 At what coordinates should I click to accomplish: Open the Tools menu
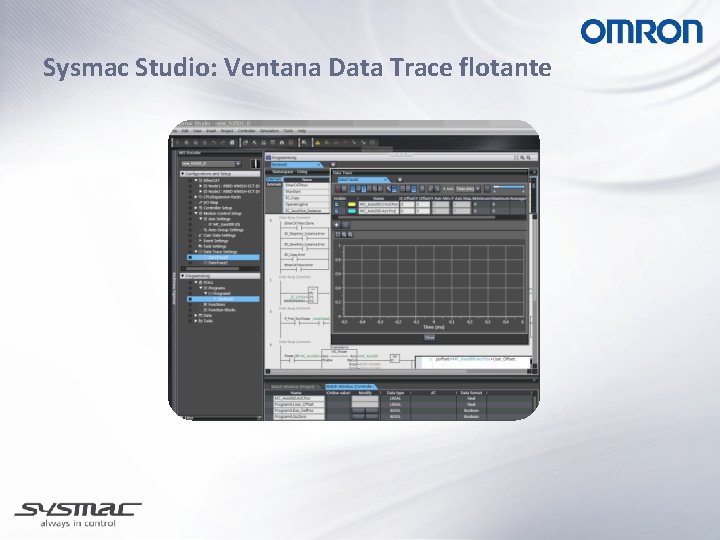point(288,131)
